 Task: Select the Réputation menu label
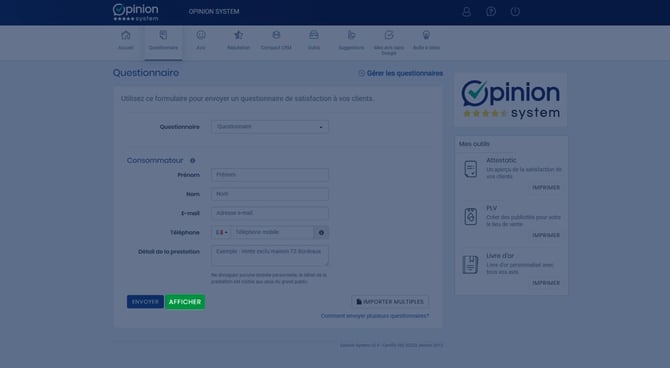click(x=238, y=48)
